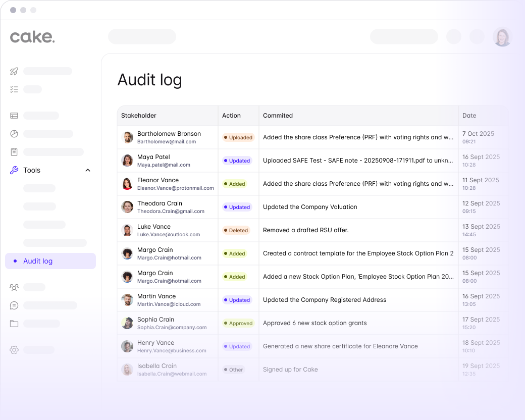Open the Tools menu item
Viewport: 525px width, 420px height.
pyautogui.click(x=32, y=170)
